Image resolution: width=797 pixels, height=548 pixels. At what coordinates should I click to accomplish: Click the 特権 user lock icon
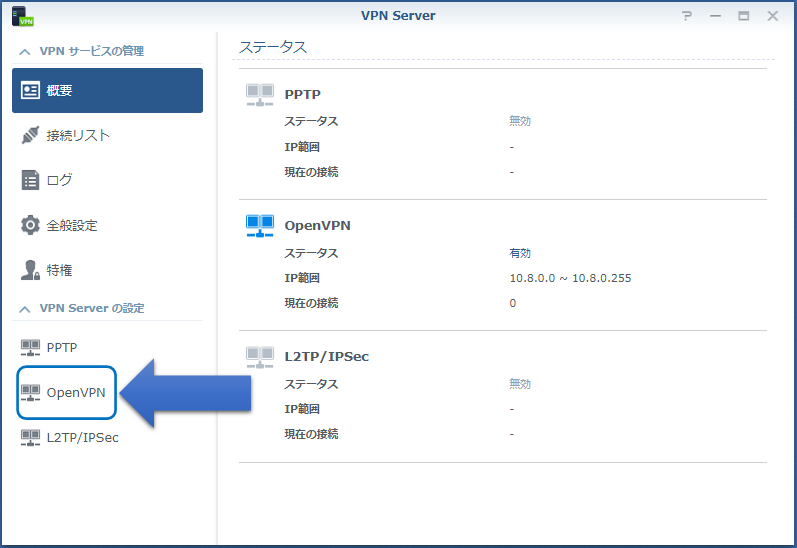pyautogui.click(x=30, y=270)
